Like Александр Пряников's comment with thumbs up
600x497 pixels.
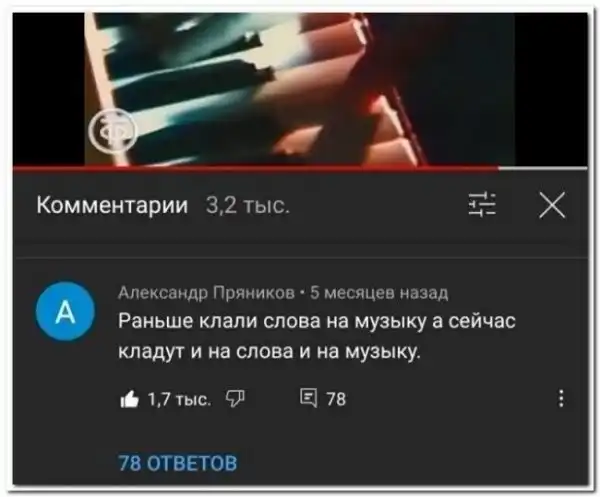(x=129, y=399)
